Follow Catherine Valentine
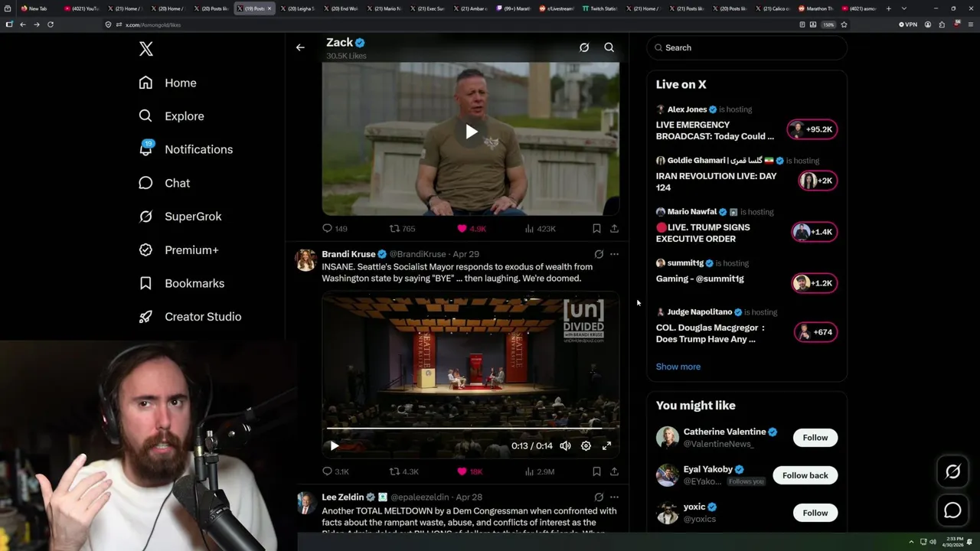980x551 pixels. point(815,438)
